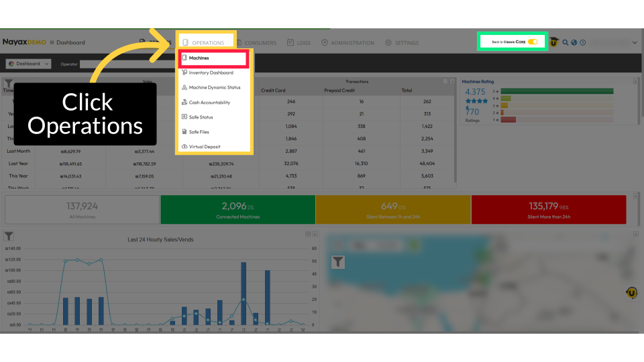Click the All Machines 137,924 tile
644x362 pixels.
(x=82, y=210)
